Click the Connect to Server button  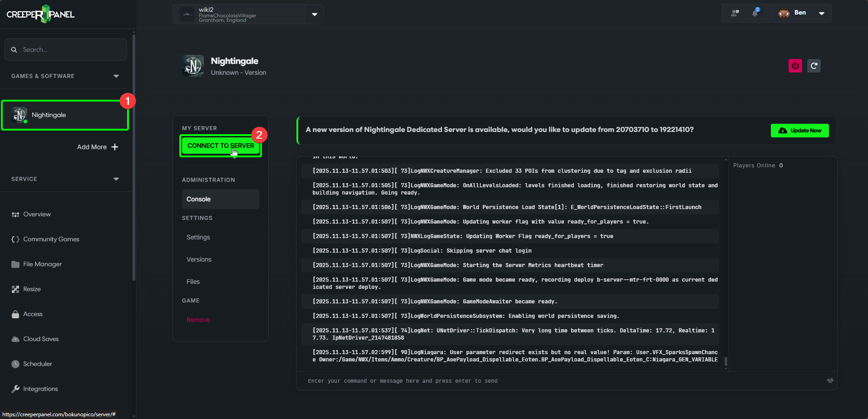coord(221,146)
